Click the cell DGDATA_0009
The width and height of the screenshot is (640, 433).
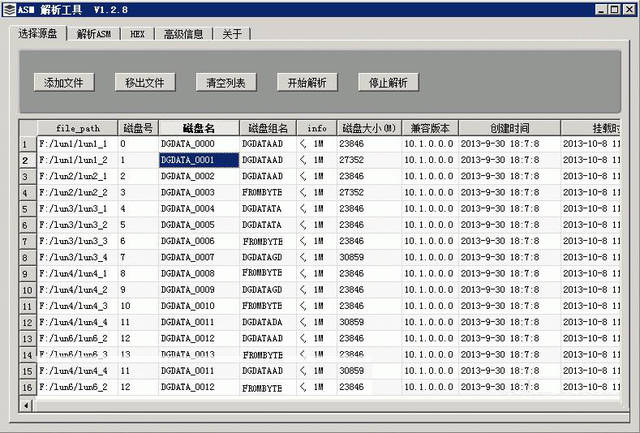pos(199,290)
